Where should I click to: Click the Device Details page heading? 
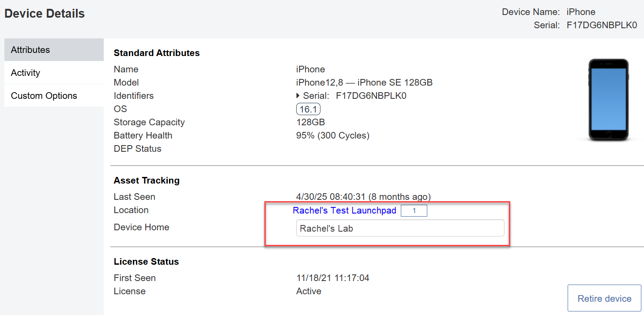(45, 14)
